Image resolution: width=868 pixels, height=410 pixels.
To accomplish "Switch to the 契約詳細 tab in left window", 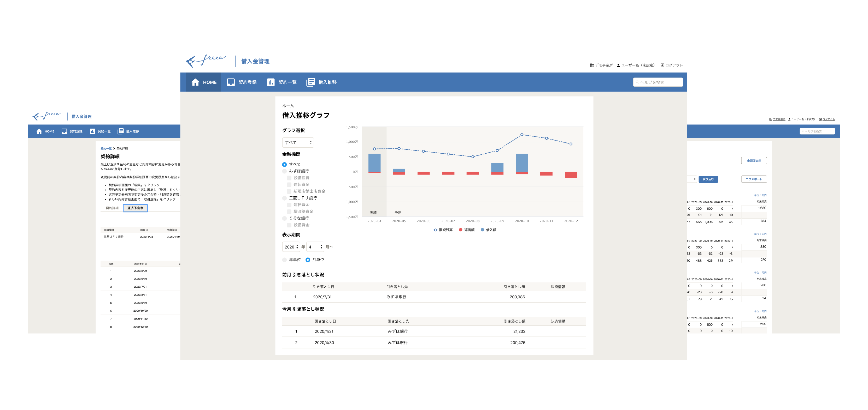I will point(112,208).
